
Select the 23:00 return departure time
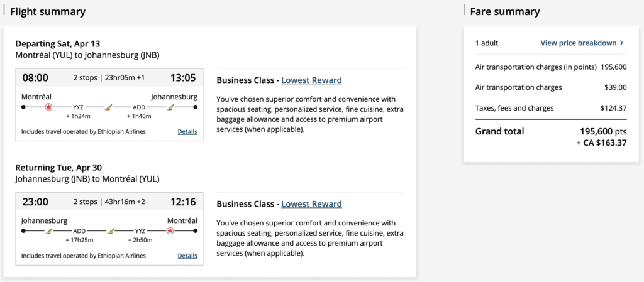click(x=35, y=202)
